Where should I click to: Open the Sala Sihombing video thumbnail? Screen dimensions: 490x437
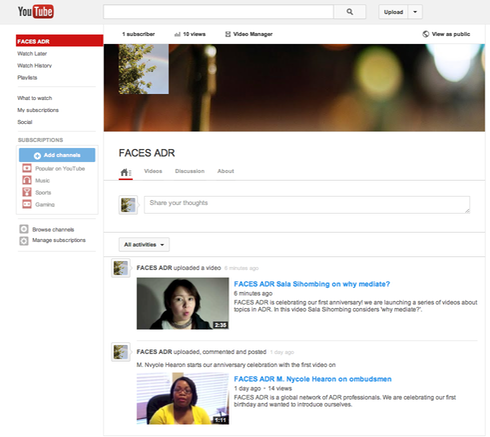[x=183, y=303]
